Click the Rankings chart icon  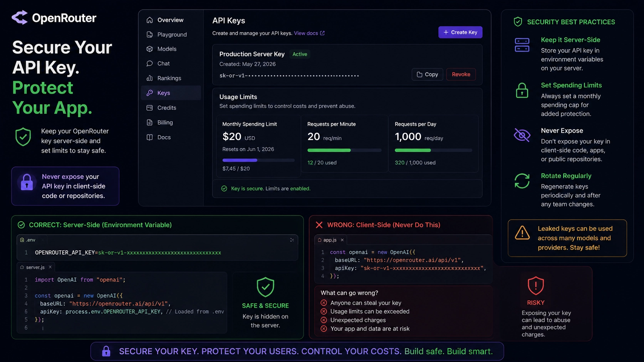point(149,78)
